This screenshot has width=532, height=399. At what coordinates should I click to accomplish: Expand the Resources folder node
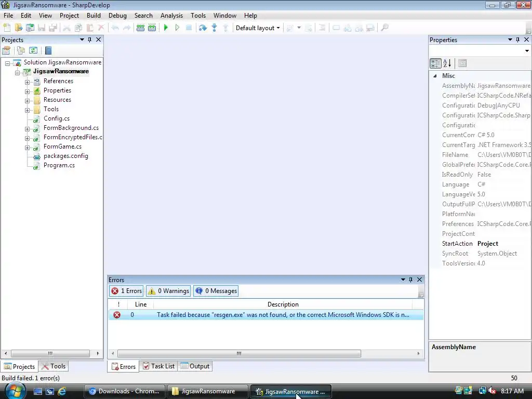[27, 101]
